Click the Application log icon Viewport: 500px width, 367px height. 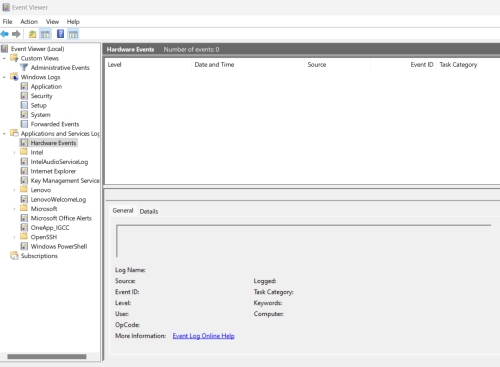[24, 86]
